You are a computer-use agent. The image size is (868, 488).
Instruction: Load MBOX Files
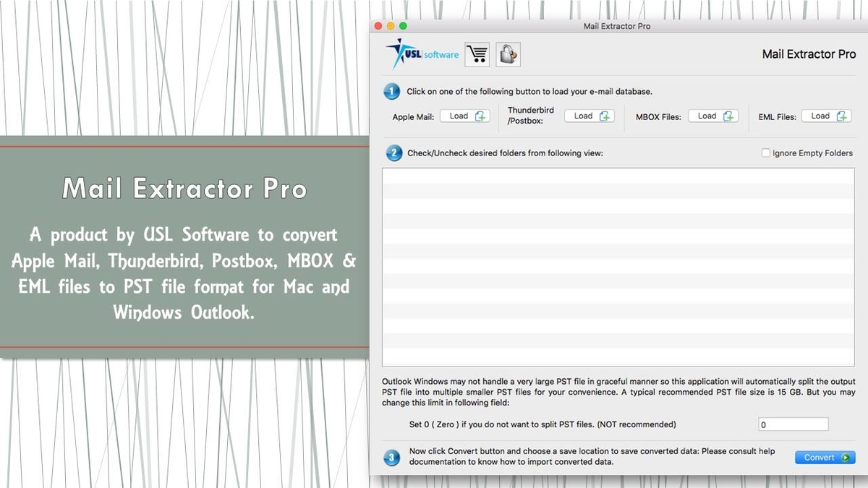click(713, 116)
